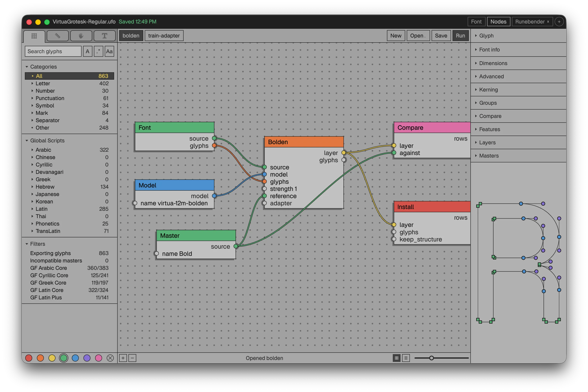Open the bolden graph tab
The height and width of the screenshot is (392, 588).
point(131,36)
